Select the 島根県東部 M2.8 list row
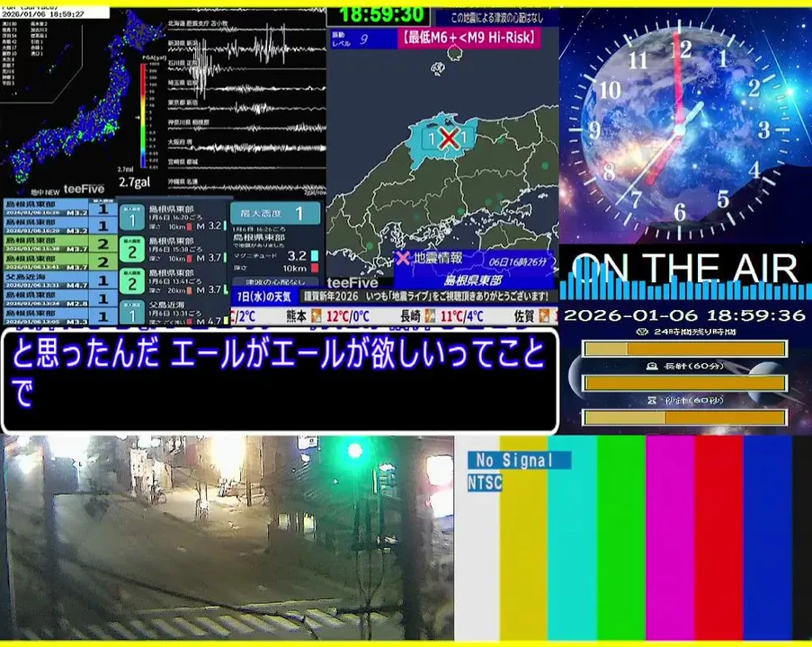The width and height of the screenshot is (812, 647). coord(60,298)
